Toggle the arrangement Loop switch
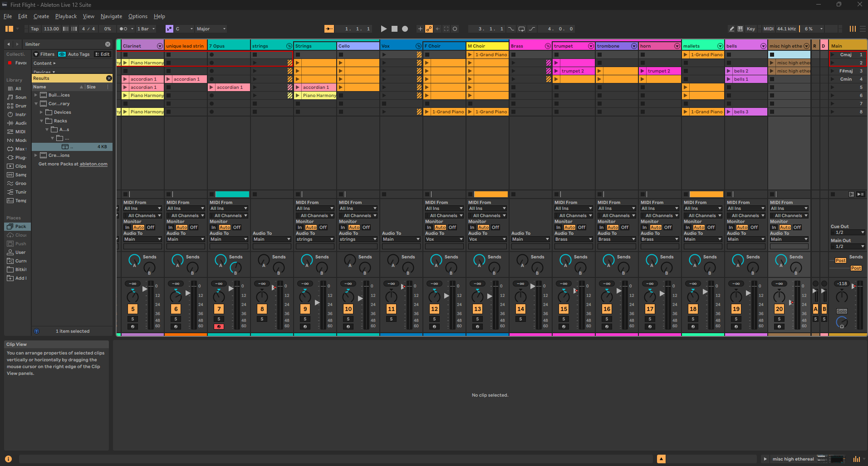This screenshot has height=466, width=868. pos(521,29)
